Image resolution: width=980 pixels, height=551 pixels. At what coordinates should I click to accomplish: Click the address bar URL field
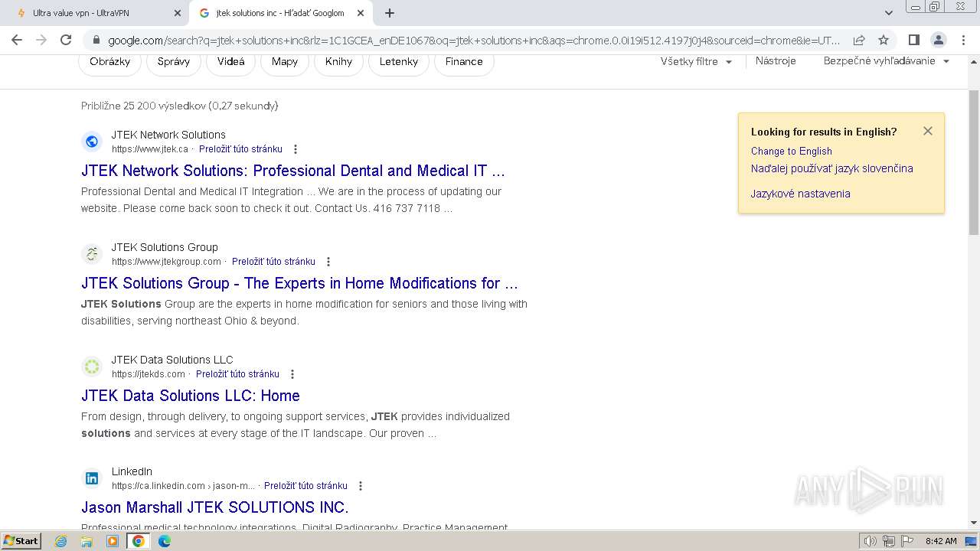tap(474, 40)
